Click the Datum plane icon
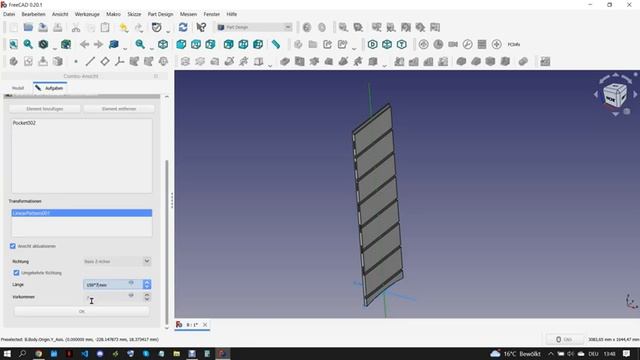Screen dimensions: 640x360 coord(105,61)
